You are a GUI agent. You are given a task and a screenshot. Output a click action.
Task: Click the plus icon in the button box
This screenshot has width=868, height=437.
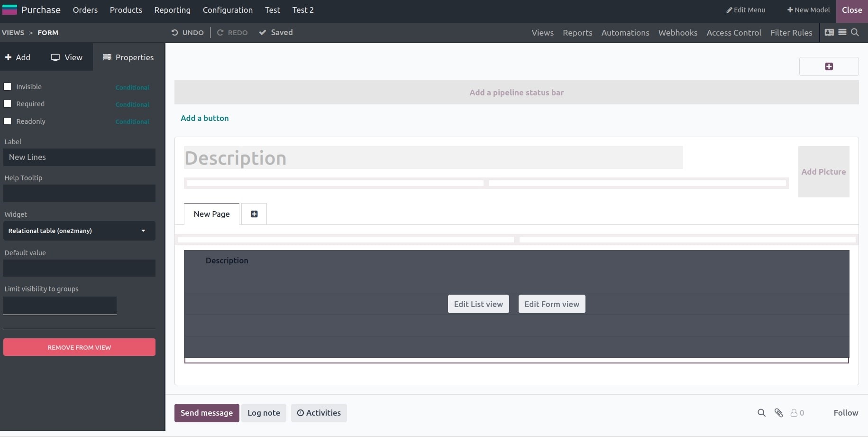tap(829, 66)
